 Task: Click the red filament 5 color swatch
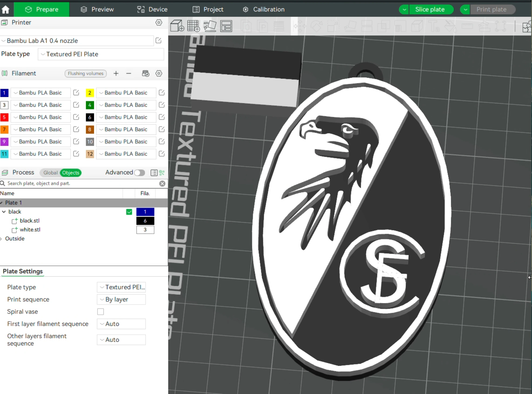4,117
